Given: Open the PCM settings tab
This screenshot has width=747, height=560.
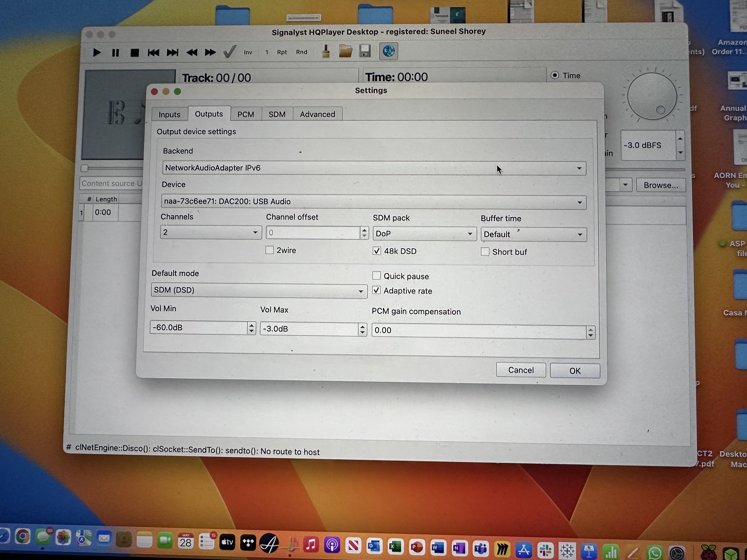Looking at the screenshot, I should (x=246, y=114).
